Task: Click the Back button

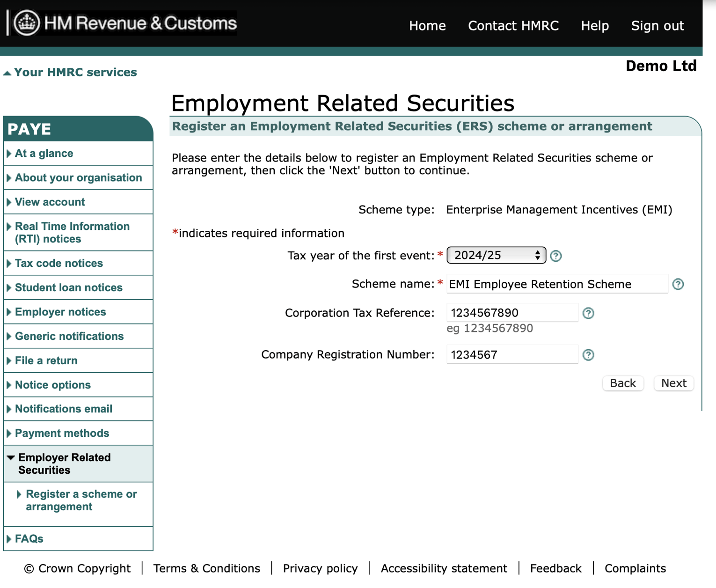Action: [x=623, y=383]
